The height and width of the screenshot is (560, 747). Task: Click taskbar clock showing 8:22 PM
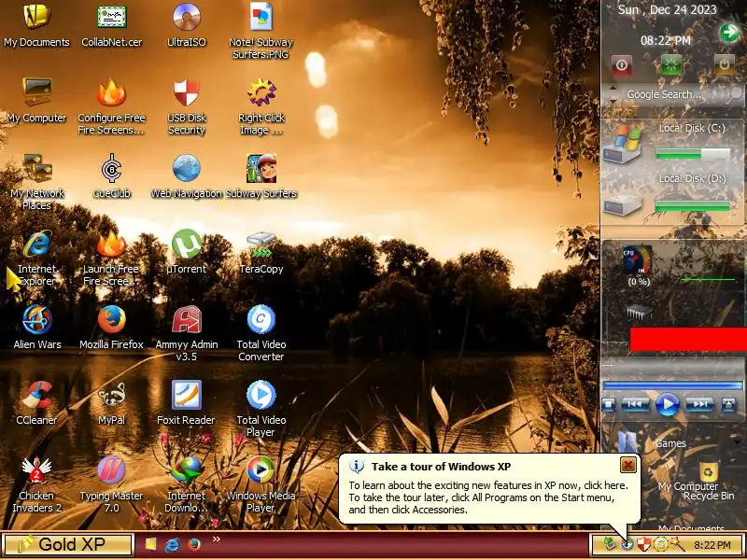click(712, 545)
